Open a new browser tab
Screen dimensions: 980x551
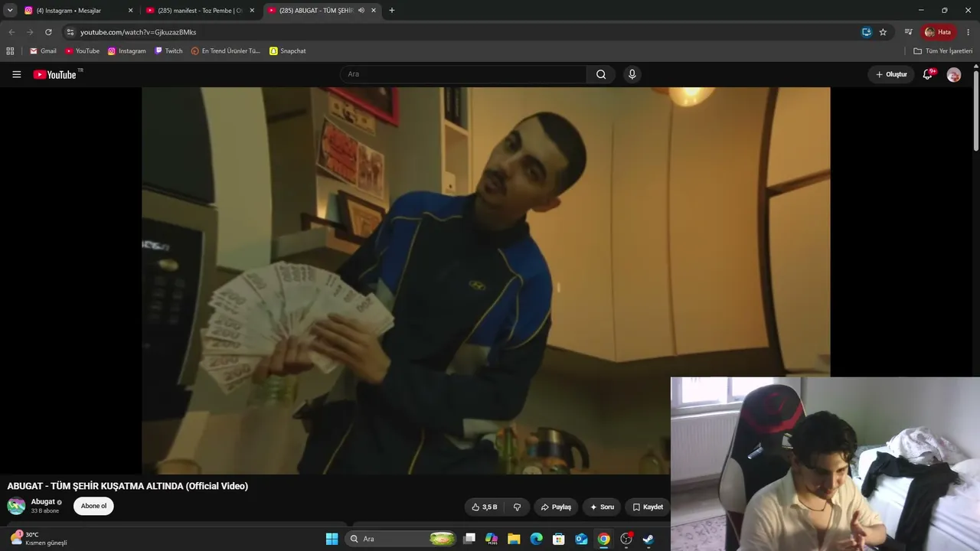pos(392,11)
